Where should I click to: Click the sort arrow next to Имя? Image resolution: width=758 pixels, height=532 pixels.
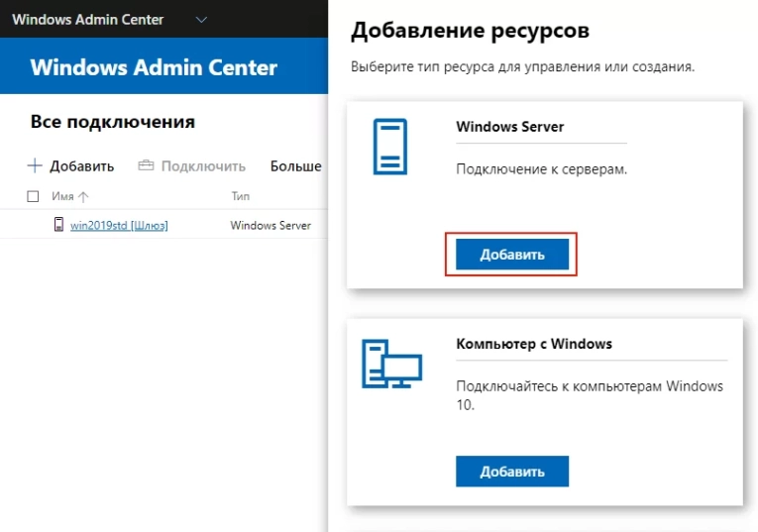coord(83,197)
